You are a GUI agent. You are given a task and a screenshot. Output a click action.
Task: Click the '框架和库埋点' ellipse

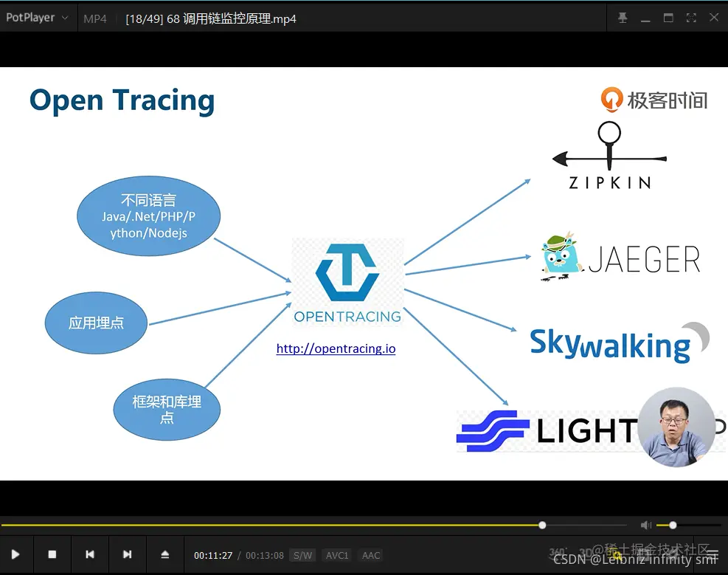tap(167, 409)
